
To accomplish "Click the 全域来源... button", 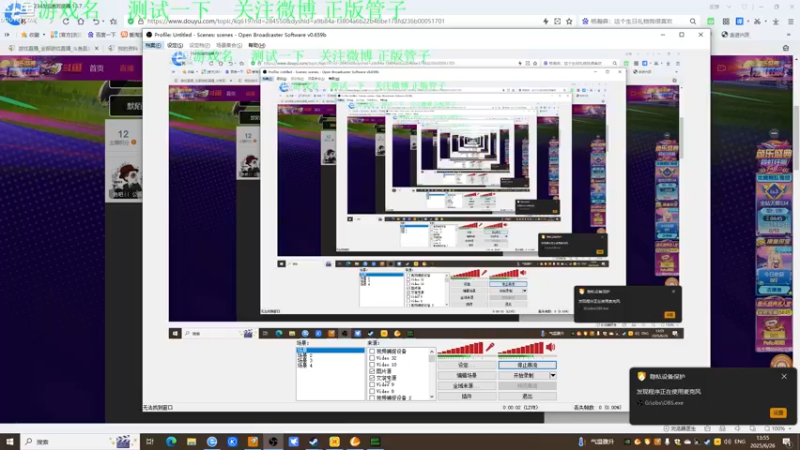I will click(466, 386).
